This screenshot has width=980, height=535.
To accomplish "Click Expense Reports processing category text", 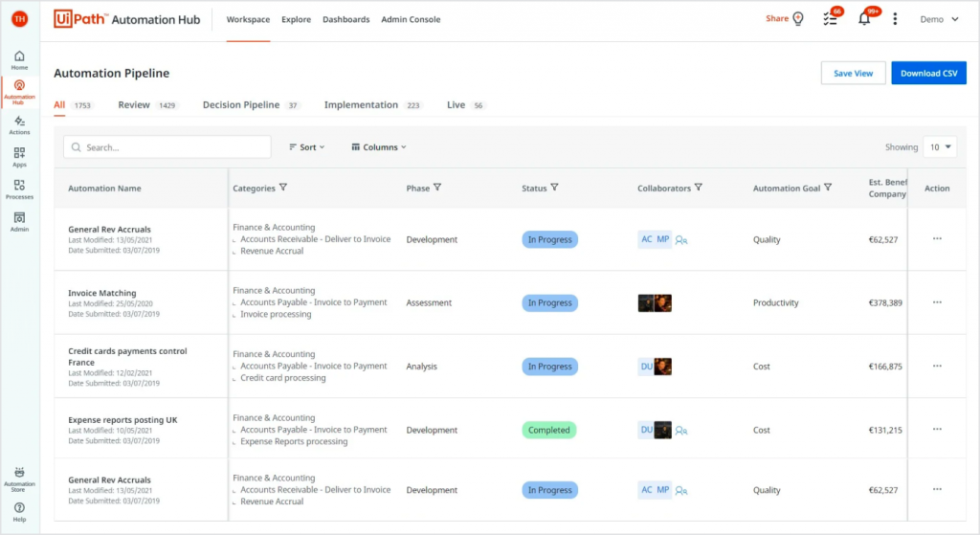I will click(x=294, y=442).
